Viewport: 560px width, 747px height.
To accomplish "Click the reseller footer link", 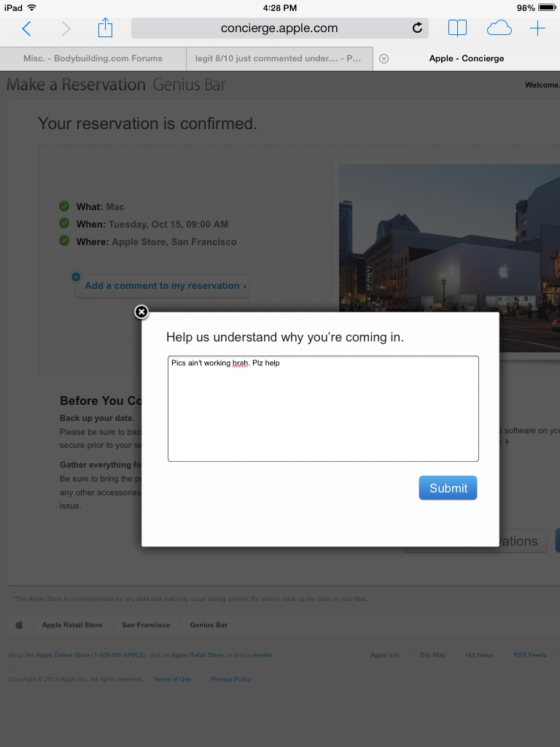I will 262,655.
